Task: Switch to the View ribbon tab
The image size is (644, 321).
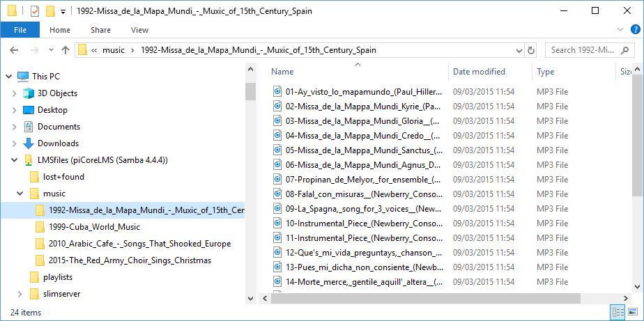Action: point(139,30)
